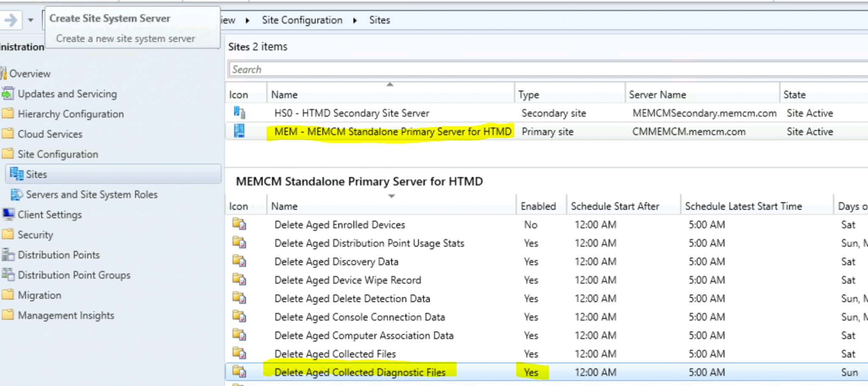Click Distribution Point Groups icon
Image resolution: width=868 pixels, height=386 pixels.
pos(8,274)
